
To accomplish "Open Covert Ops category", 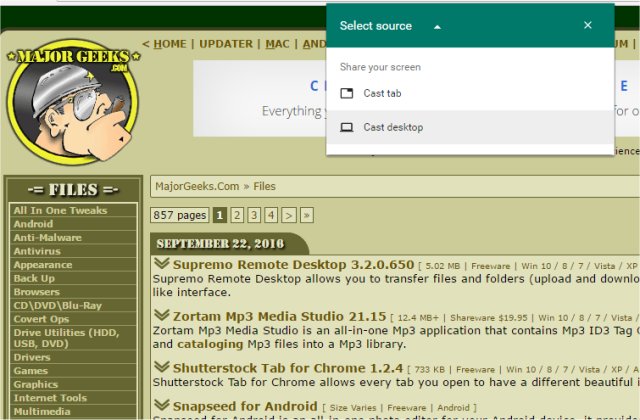I will [x=73, y=319].
